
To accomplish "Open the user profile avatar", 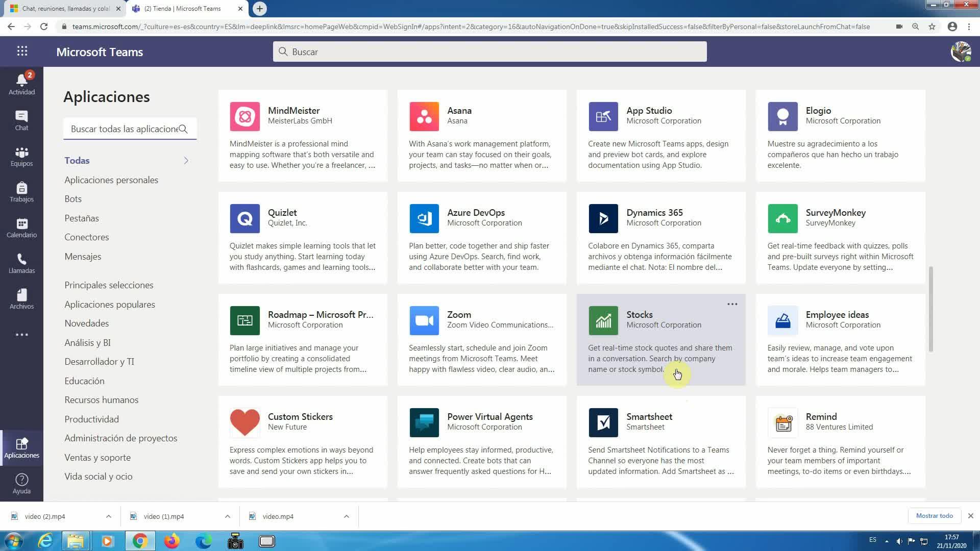I will [x=961, y=52].
